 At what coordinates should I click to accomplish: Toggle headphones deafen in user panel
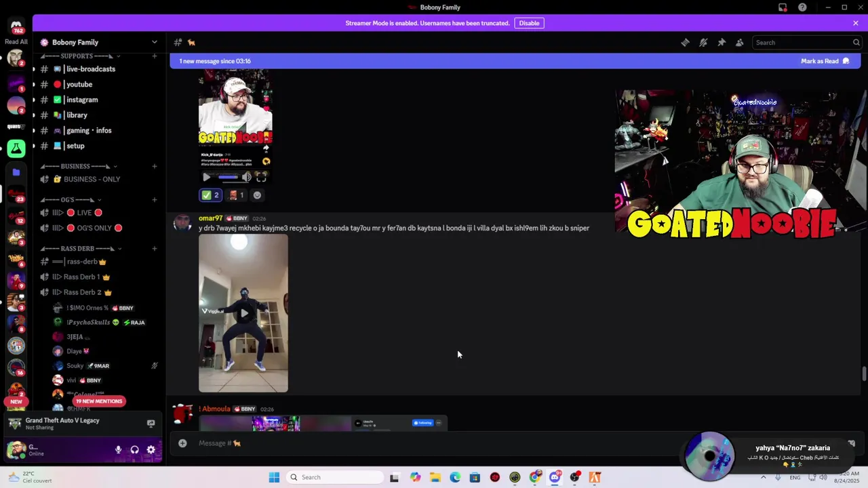[x=134, y=449]
